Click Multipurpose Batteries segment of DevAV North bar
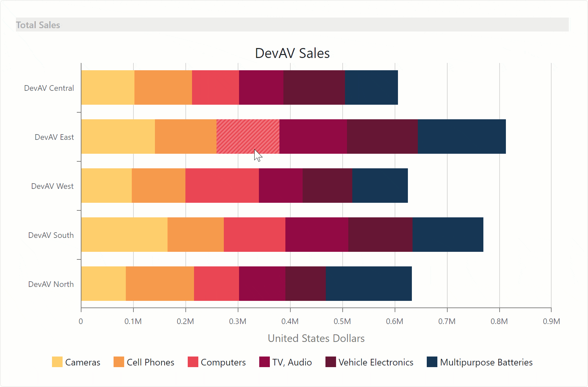This screenshot has width=588, height=387. 368,283
